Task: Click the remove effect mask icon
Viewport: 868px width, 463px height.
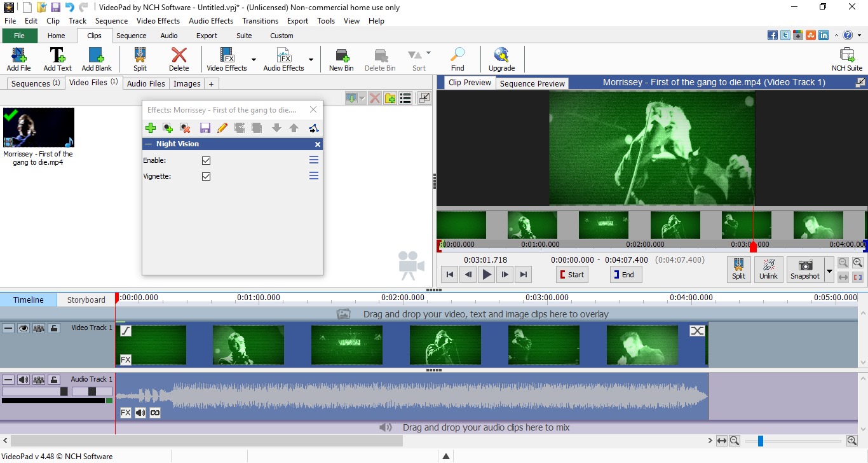Action: click(185, 128)
